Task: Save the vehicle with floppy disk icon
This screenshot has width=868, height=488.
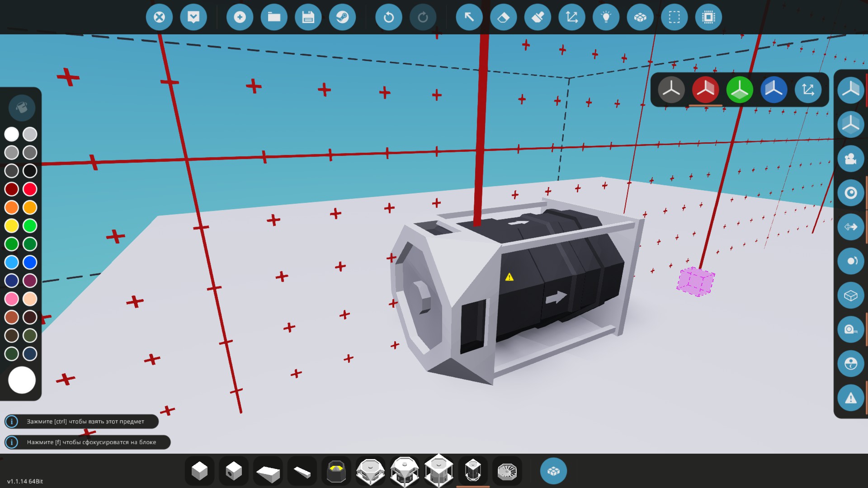Action: (308, 17)
